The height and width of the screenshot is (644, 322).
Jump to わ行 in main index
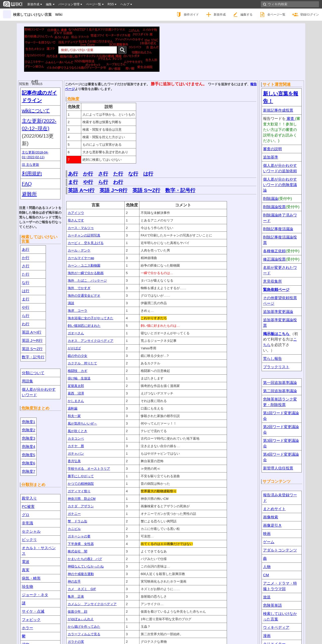coord(118,182)
